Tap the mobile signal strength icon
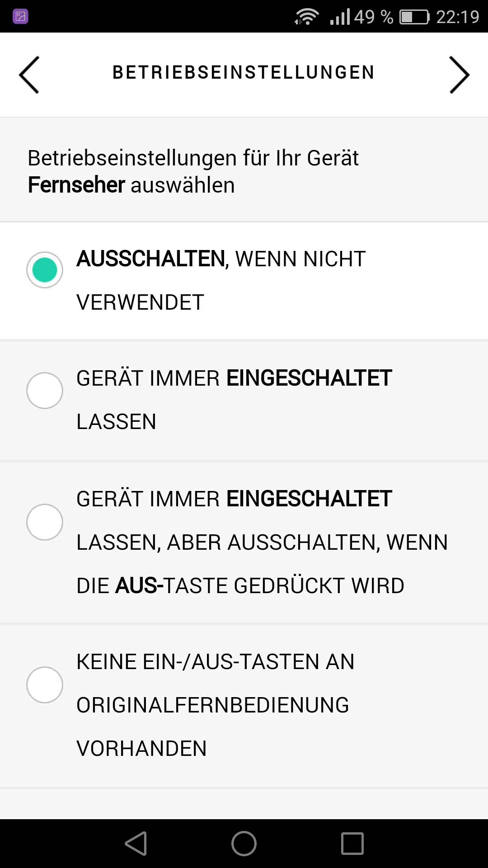This screenshot has height=868, width=488. click(340, 17)
